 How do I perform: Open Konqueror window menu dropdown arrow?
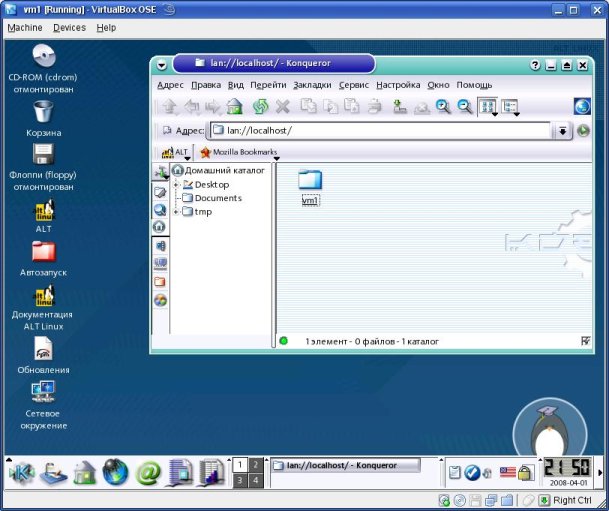click(162, 65)
